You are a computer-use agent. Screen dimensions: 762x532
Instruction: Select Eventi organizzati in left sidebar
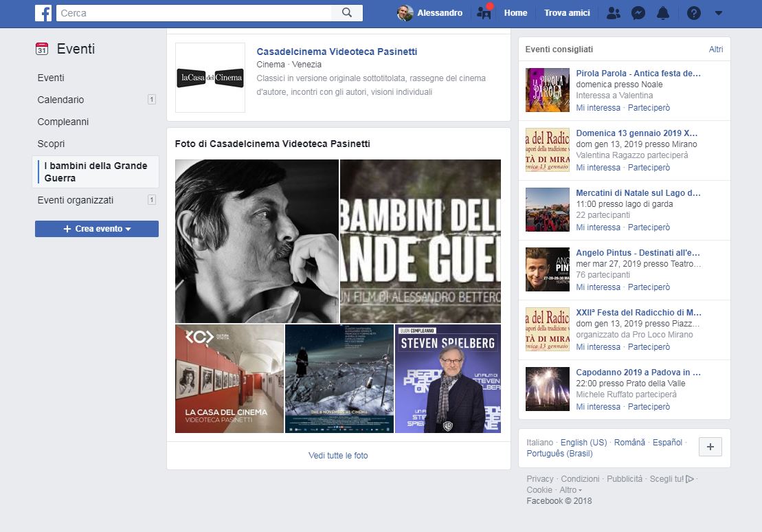76,200
